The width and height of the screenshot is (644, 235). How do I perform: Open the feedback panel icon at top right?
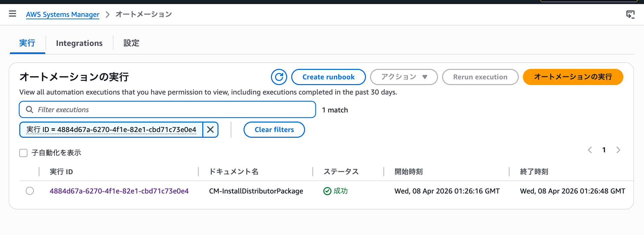pyautogui.click(x=630, y=14)
